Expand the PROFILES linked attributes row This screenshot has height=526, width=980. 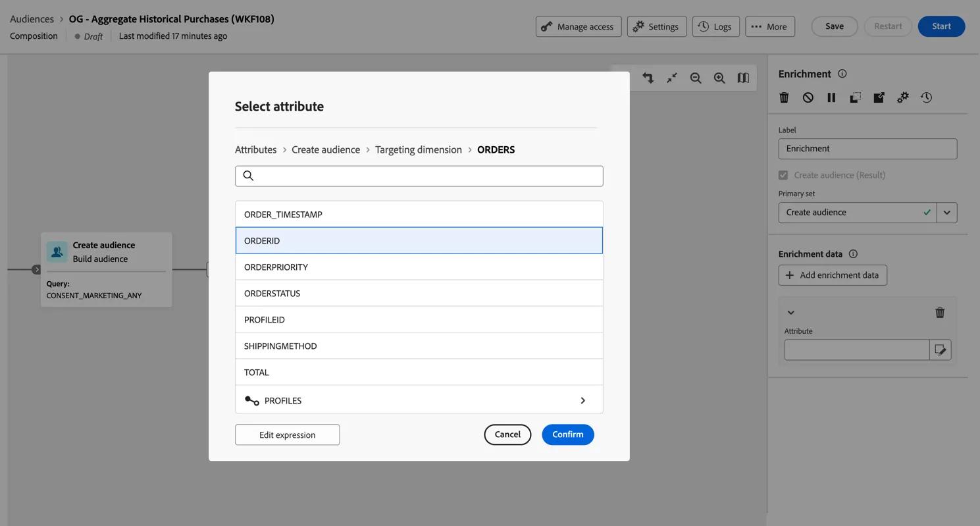pyautogui.click(x=419, y=400)
